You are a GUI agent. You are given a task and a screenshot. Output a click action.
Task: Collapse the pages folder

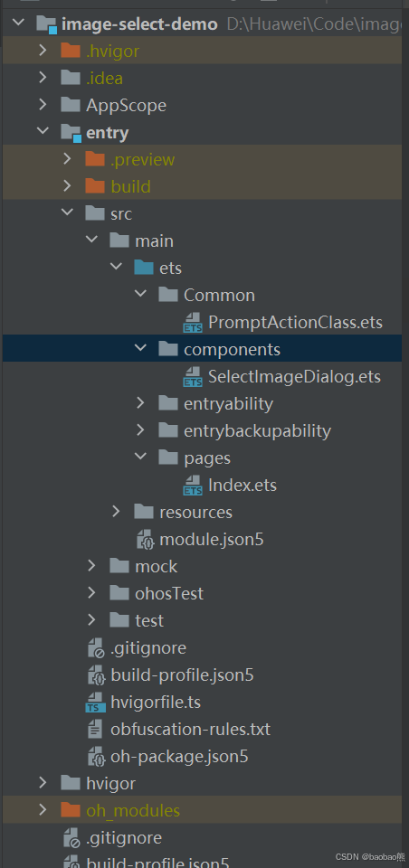(141, 458)
